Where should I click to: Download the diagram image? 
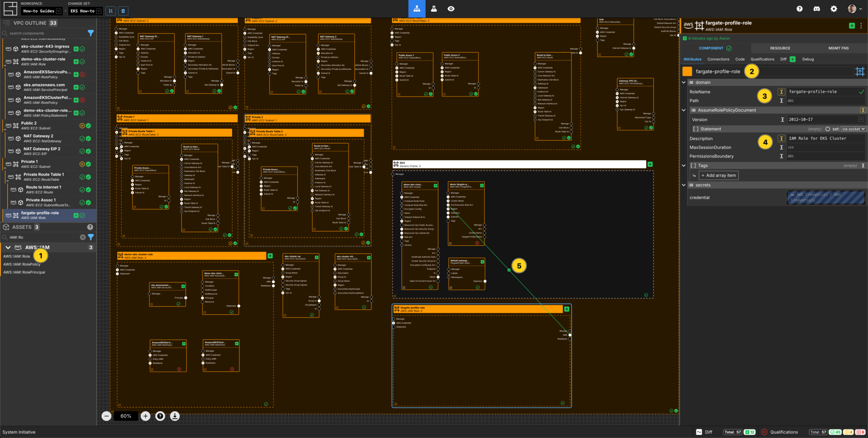point(175,416)
